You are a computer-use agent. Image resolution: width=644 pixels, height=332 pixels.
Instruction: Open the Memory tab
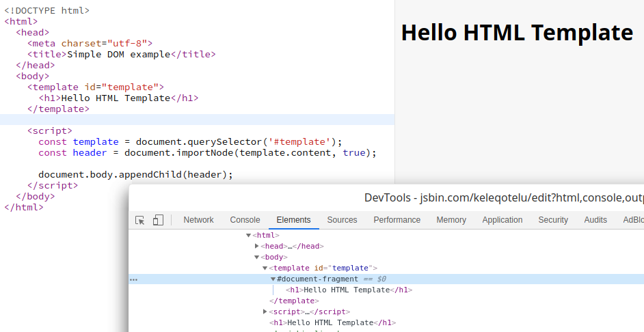[x=451, y=220]
